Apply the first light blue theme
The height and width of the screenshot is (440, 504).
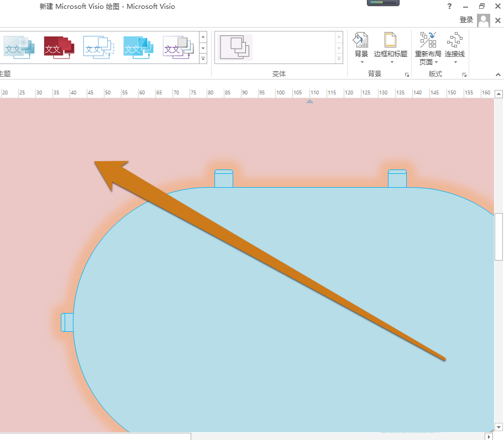point(19,47)
